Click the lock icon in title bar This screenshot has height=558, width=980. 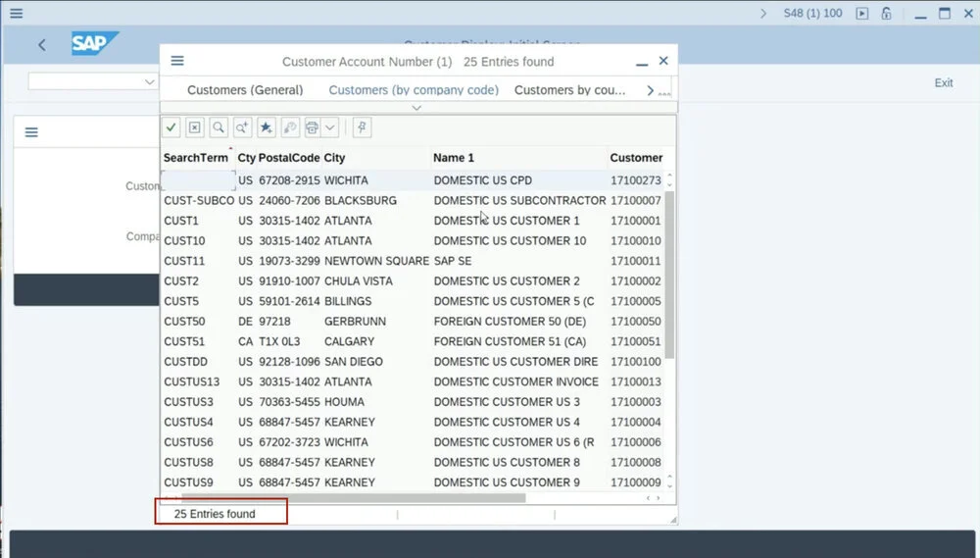pos(886,13)
